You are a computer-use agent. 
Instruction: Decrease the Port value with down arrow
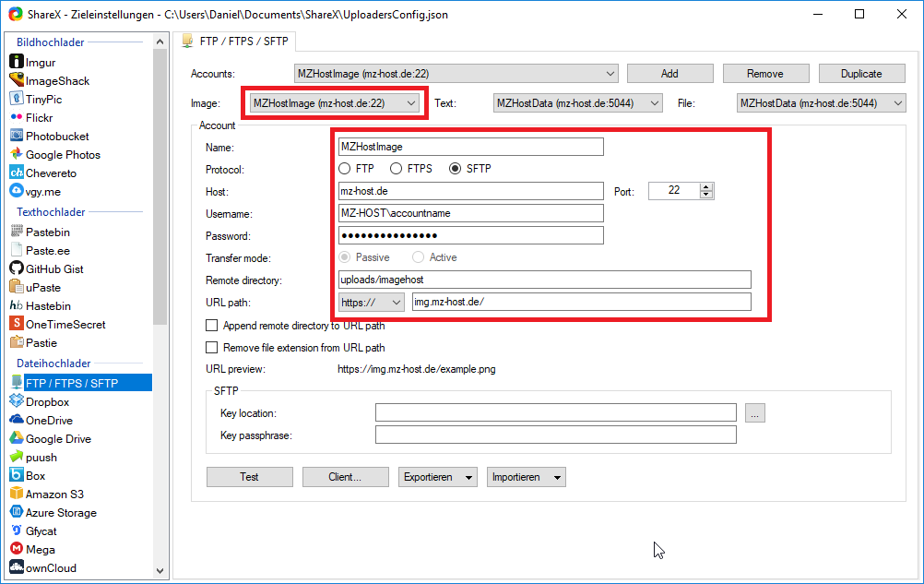click(706, 195)
